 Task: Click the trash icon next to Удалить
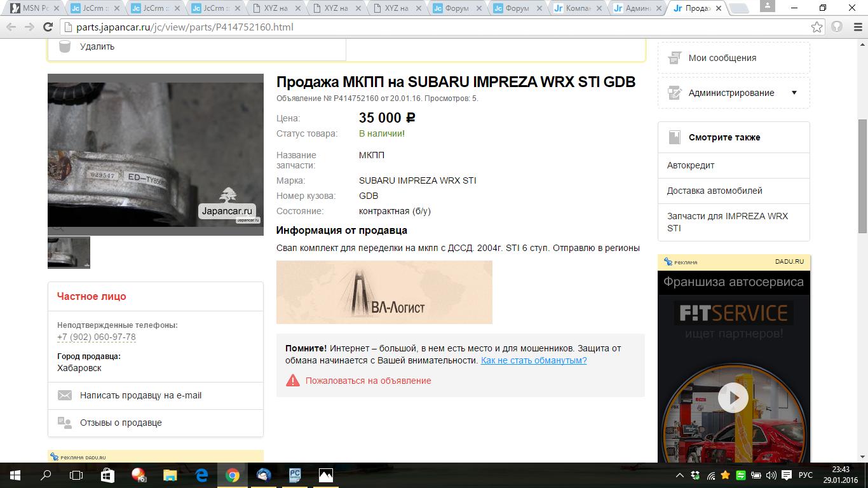64,46
